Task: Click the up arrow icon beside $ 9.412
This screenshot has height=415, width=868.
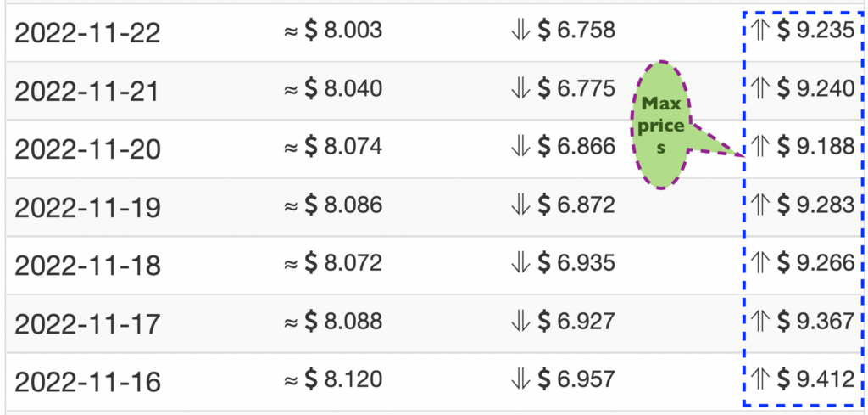Action: 761,379
